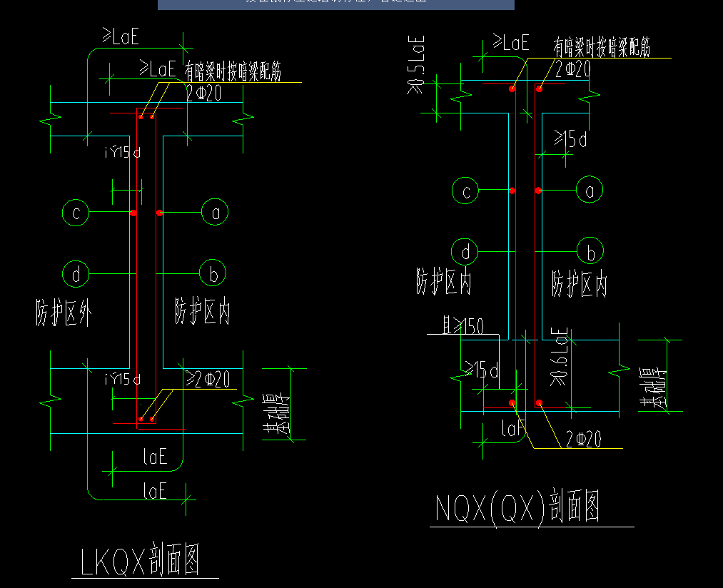
Task: Select the ≥0.5LaE vertical dimension text
Action: 415,64
